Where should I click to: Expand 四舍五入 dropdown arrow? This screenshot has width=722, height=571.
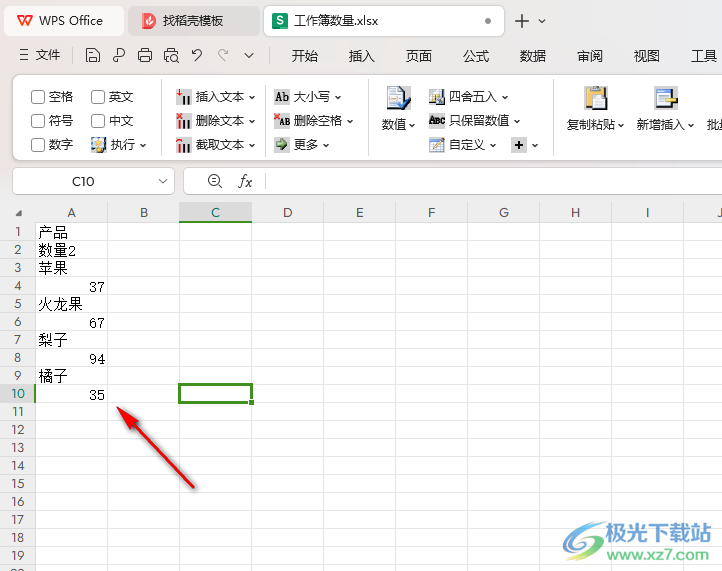pos(505,97)
